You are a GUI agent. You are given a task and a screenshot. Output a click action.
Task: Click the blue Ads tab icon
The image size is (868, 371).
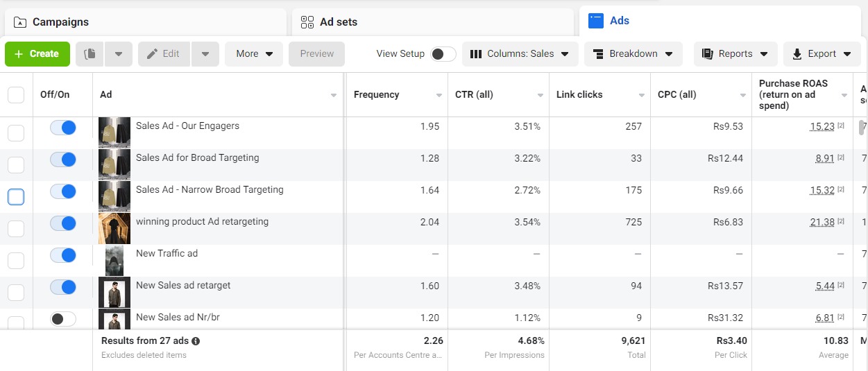coord(595,21)
